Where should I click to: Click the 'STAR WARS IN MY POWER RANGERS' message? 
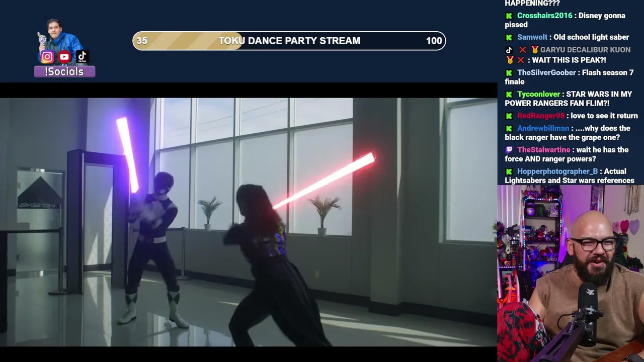pyautogui.click(x=569, y=99)
